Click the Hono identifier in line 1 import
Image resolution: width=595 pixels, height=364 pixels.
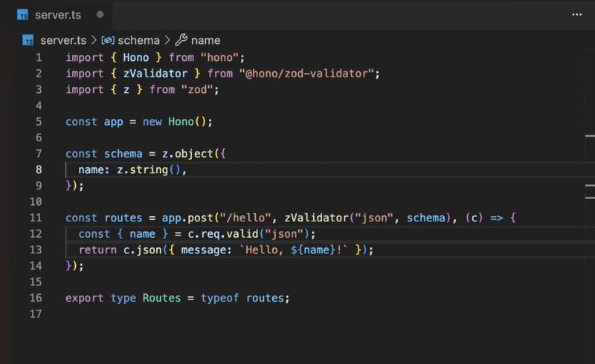click(136, 58)
